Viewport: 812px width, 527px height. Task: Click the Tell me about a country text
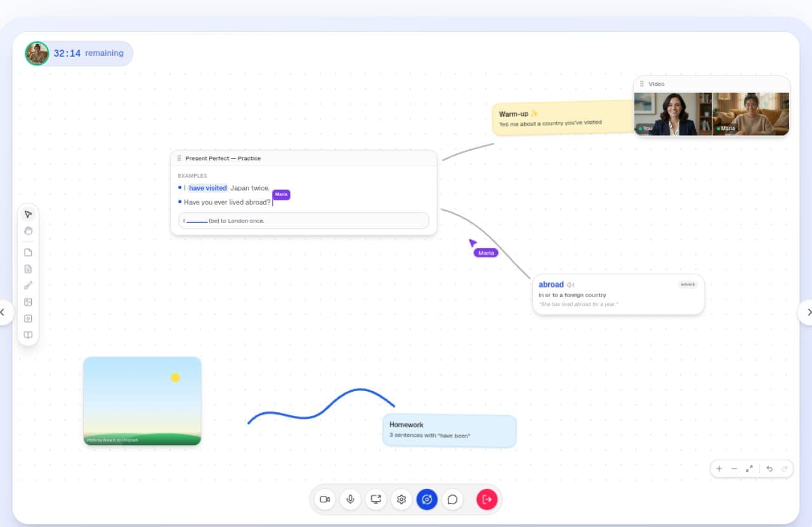pyautogui.click(x=550, y=123)
